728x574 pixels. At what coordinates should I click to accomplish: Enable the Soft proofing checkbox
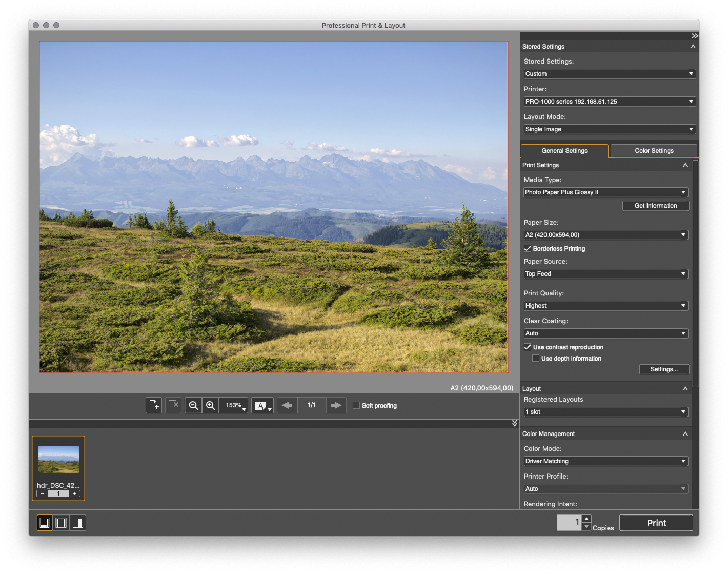(x=356, y=405)
